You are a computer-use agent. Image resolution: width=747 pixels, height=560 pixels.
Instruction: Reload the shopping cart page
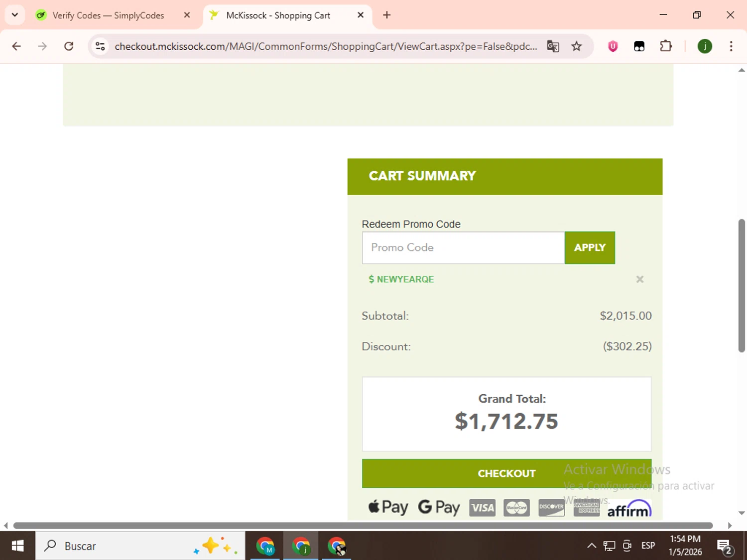click(69, 46)
